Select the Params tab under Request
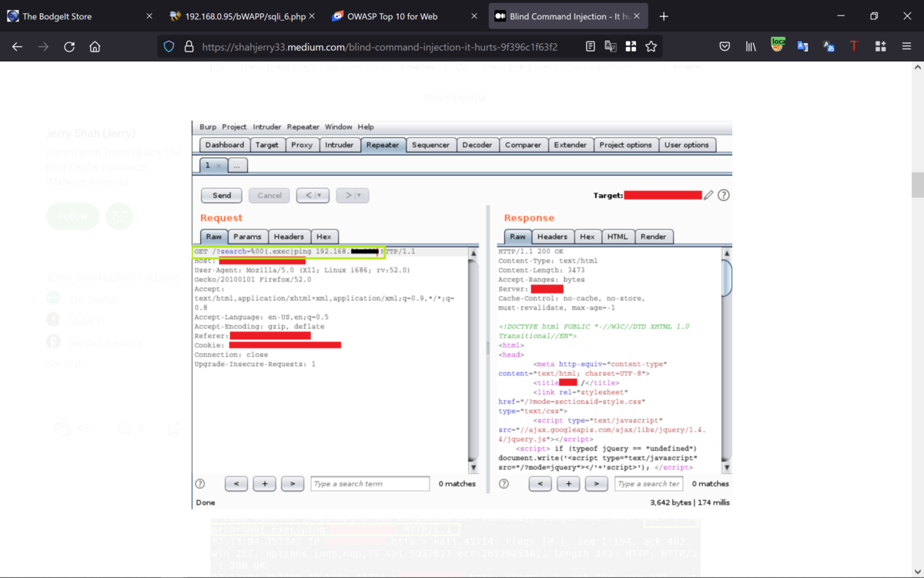This screenshot has height=578, width=924. tap(247, 237)
